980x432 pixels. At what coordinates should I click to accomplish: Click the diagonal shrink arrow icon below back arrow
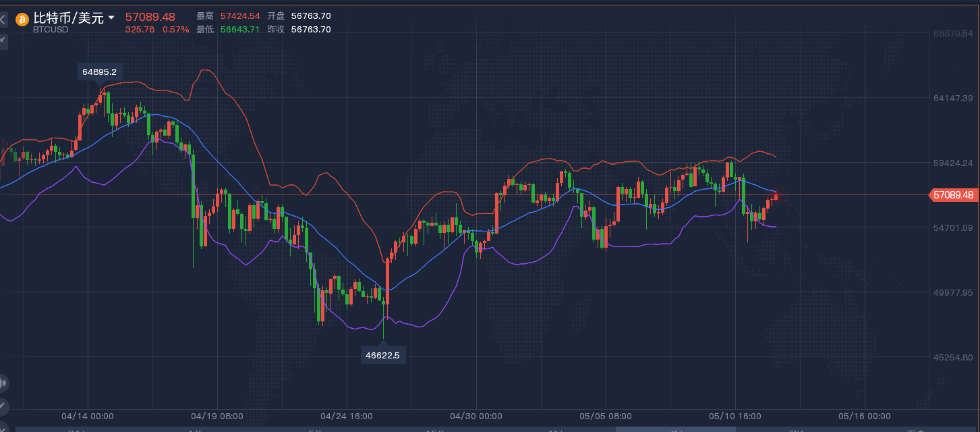[x=3, y=40]
